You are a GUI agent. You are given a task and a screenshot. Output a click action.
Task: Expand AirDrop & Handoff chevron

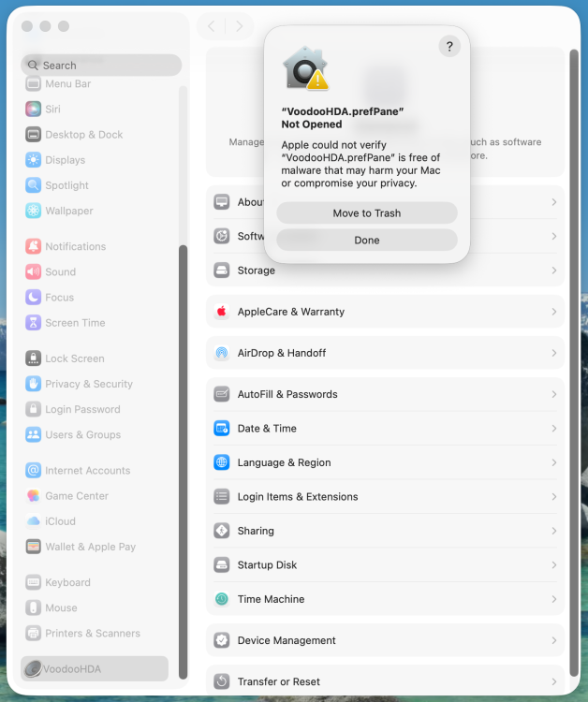554,353
